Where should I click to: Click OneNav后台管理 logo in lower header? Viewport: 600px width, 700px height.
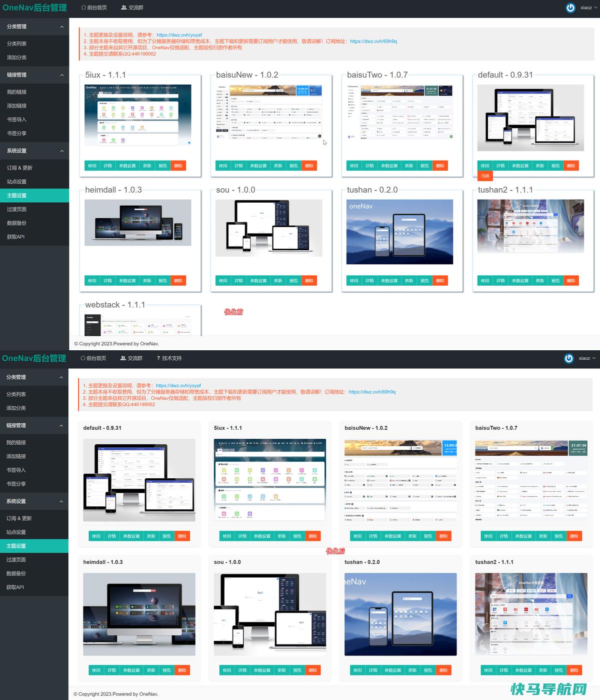coord(34,358)
